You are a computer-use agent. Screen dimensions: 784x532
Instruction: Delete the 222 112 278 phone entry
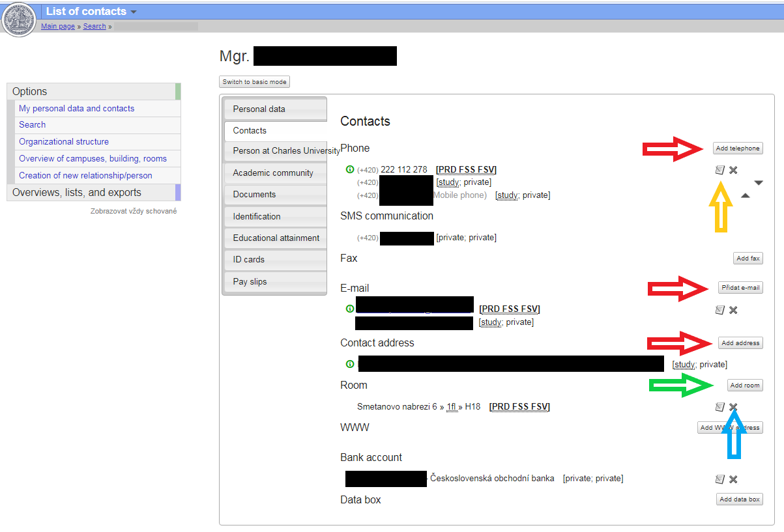[x=733, y=170]
